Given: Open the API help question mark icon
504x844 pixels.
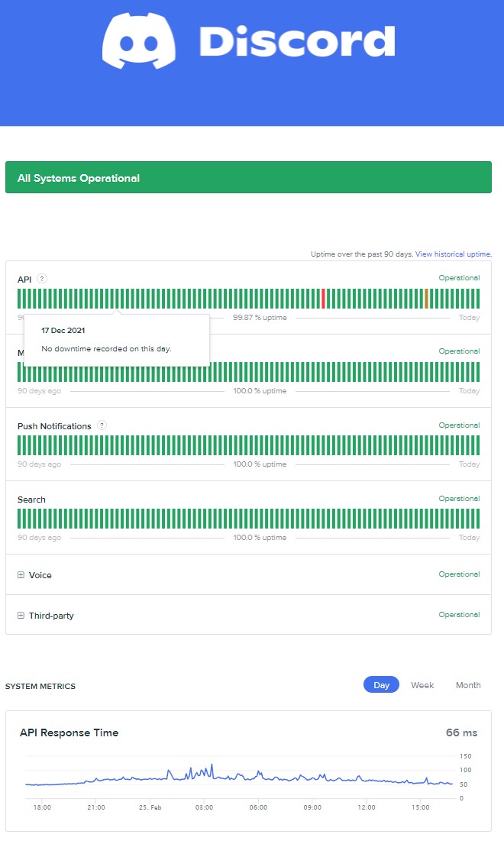Looking at the screenshot, I should click(x=42, y=278).
